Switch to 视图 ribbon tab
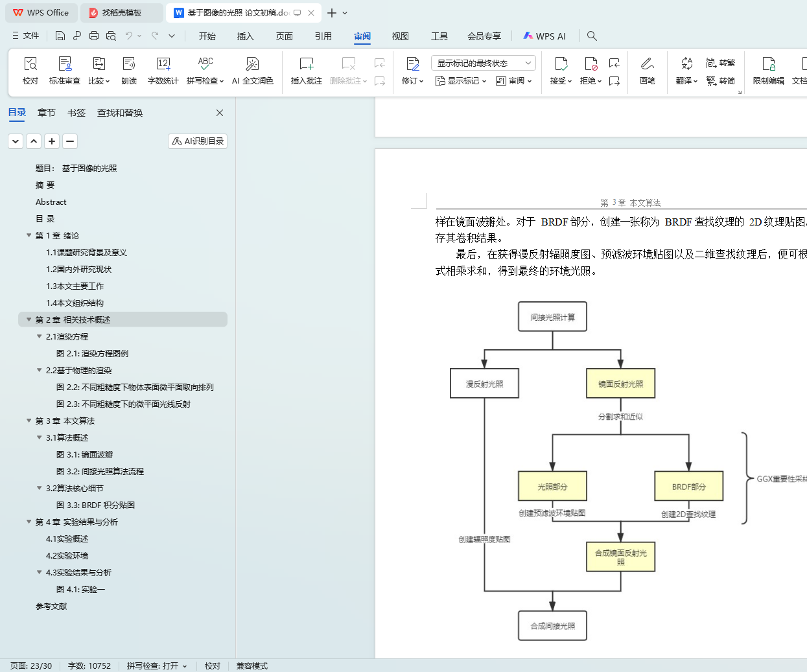Viewport: 807px width, 672px height. 401,36
